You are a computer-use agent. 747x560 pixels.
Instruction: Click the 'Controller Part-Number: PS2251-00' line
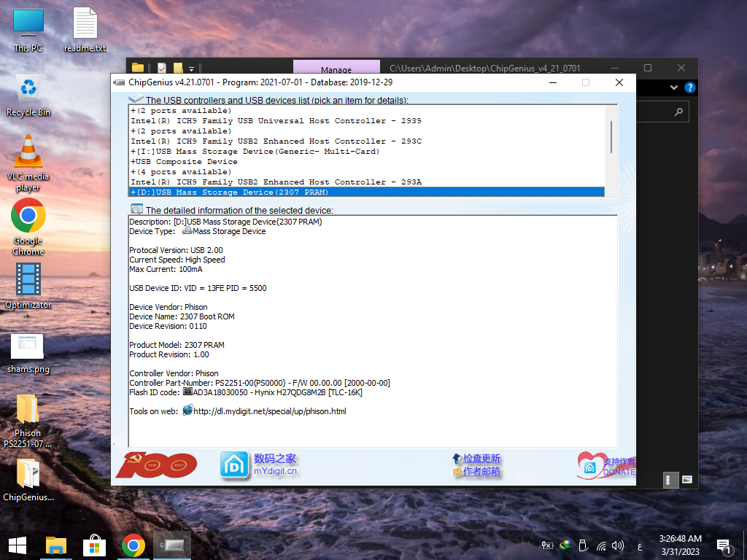260,383
